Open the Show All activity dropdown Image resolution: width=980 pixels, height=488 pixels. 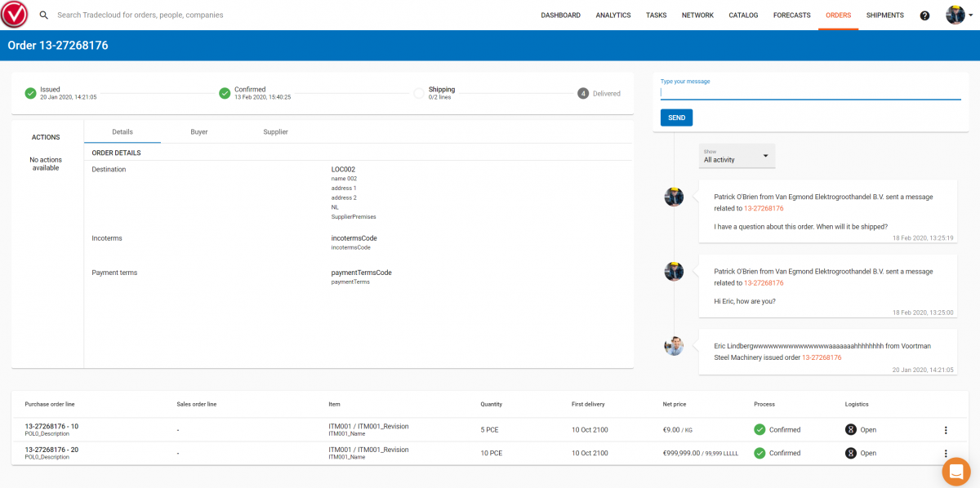point(736,156)
